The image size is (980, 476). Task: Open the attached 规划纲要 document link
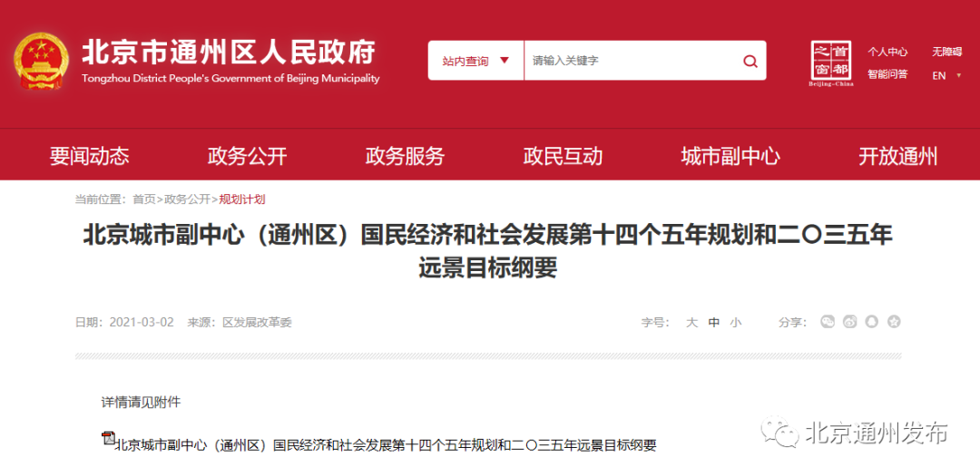point(385,445)
